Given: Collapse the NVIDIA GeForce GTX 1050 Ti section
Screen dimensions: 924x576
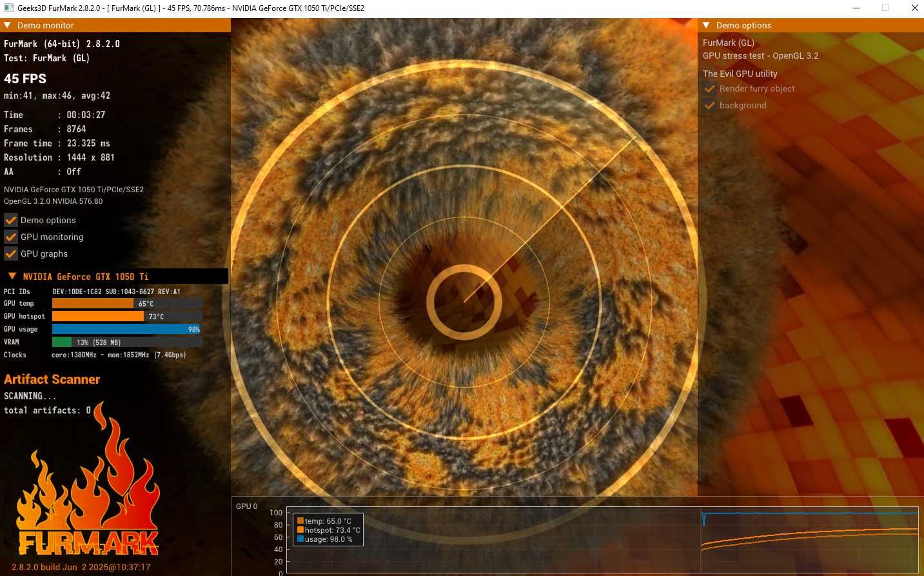Looking at the screenshot, I should (x=12, y=276).
